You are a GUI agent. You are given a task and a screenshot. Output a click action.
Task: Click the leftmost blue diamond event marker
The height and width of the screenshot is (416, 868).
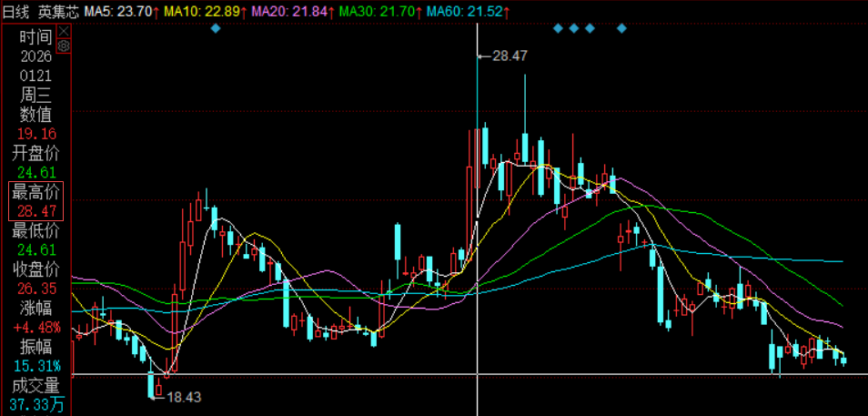pos(216,28)
